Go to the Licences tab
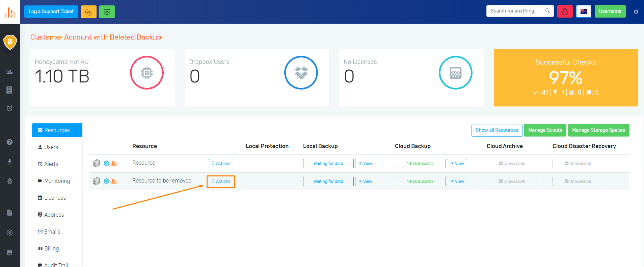 click(x=55, y=198)
